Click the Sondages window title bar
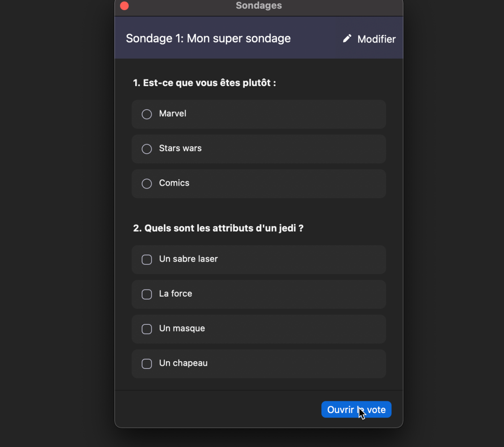The width and height of the screenshot is (504, 447). [x=259, y=6]
